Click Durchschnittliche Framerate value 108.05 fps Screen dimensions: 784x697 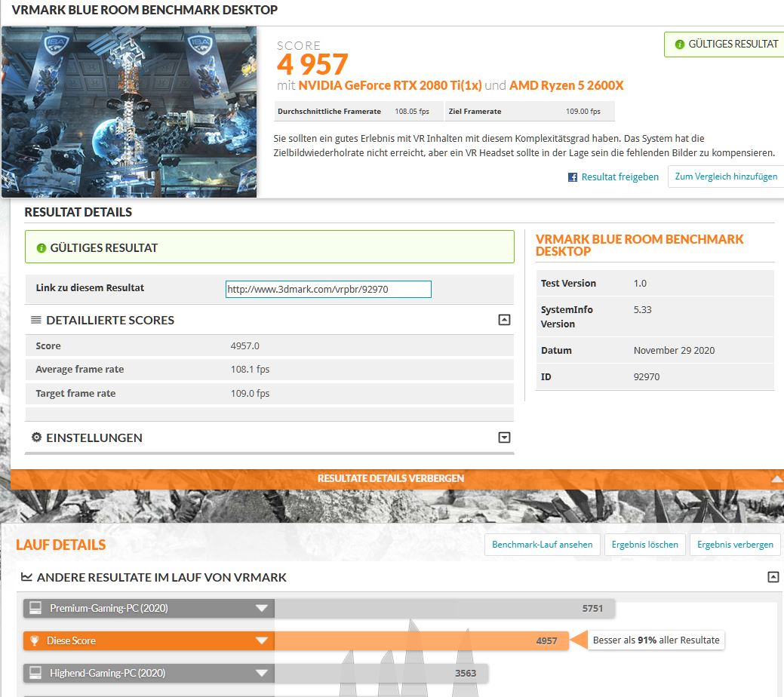(x=412, y=112)
